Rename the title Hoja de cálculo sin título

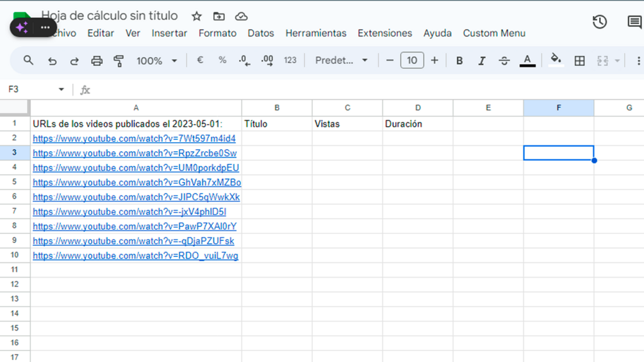pos(110,15)
